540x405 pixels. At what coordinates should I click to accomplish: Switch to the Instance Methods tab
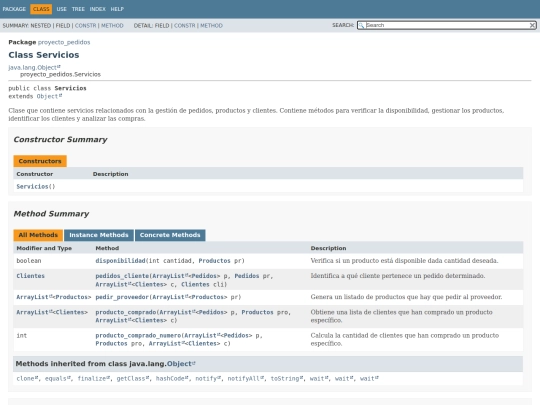pos(99,235)
